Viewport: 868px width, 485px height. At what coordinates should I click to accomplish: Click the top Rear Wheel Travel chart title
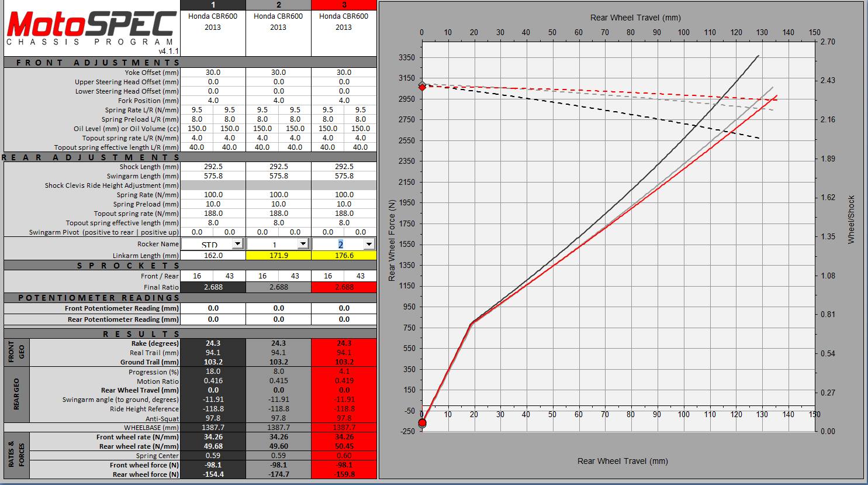[635, 18]
